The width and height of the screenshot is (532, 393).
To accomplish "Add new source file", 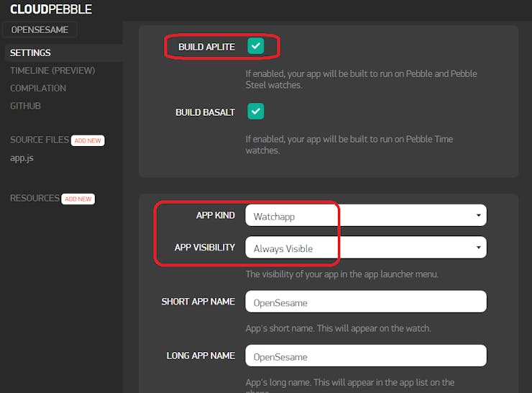I will click(x=88, y=140).
